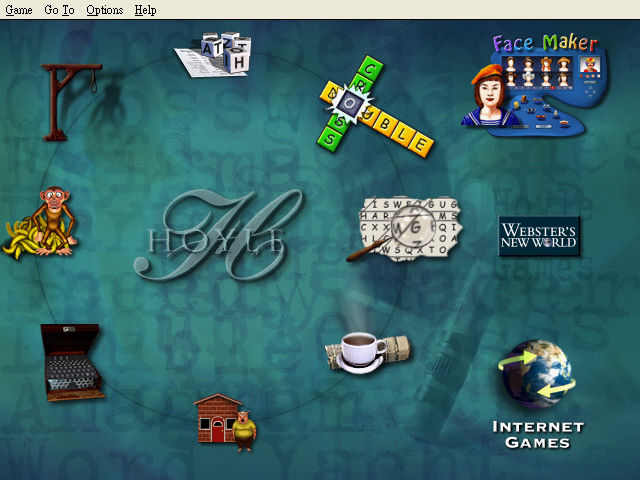Screen dimensions: 640x480
Task: Start the letter dice cubes game
Action: coord(214,55)
